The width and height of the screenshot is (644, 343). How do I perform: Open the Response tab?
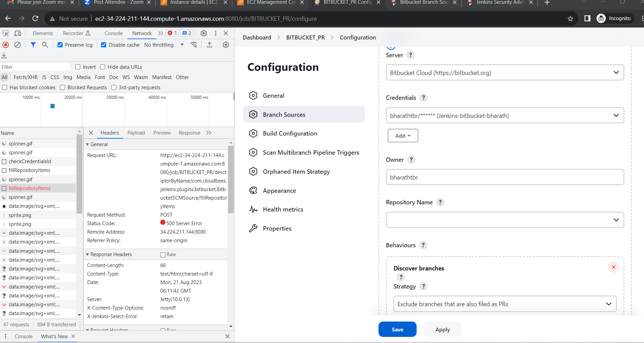click(189, 132)
